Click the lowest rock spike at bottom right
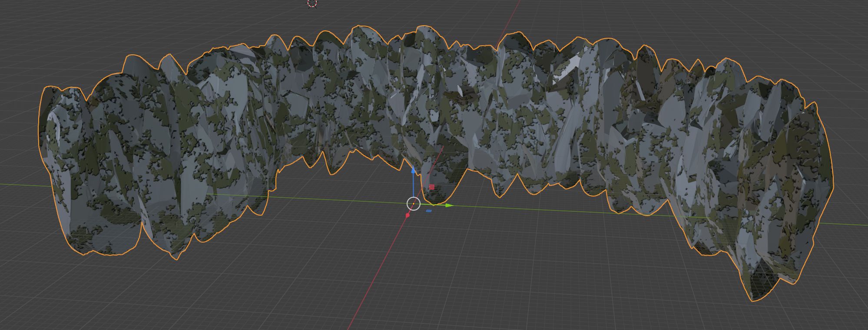Screen dimensions: 868x330 coord(756,291)
